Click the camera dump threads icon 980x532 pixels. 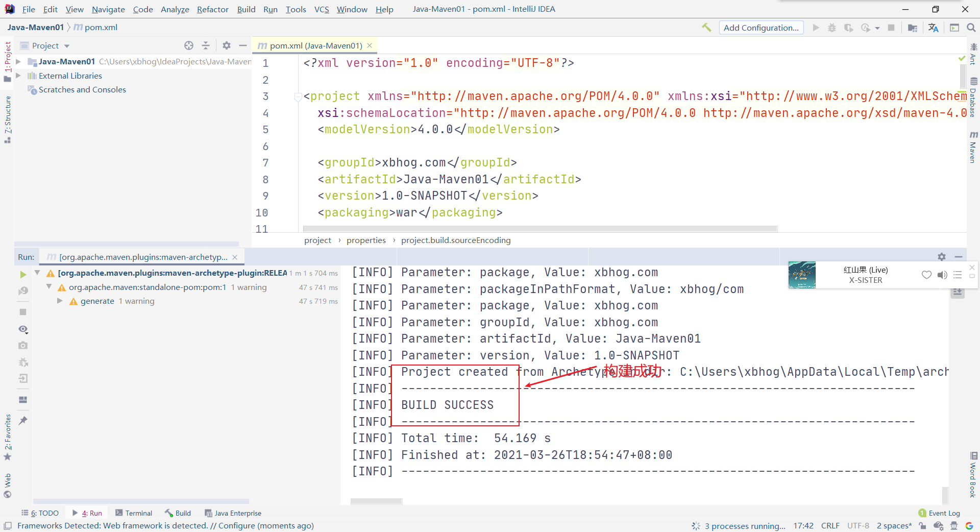tap(23, 346)
